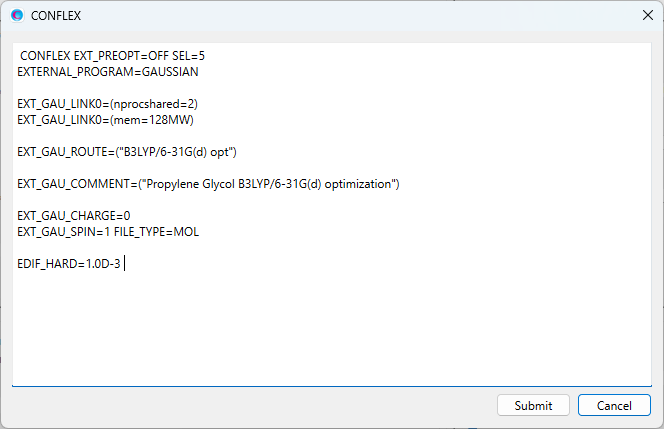The image size is (664, 429).
Task: Click the empty area below the EDIF_HARD line
Action: [330, 330]
